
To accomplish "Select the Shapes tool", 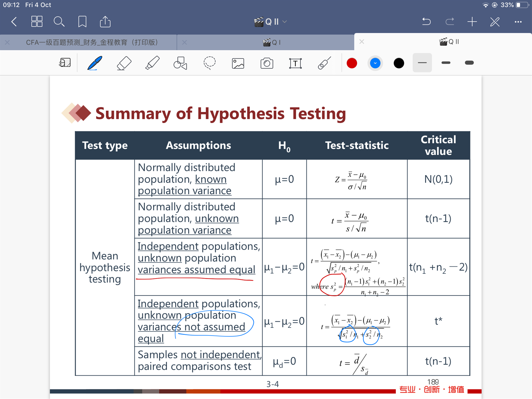I will 180,63.
